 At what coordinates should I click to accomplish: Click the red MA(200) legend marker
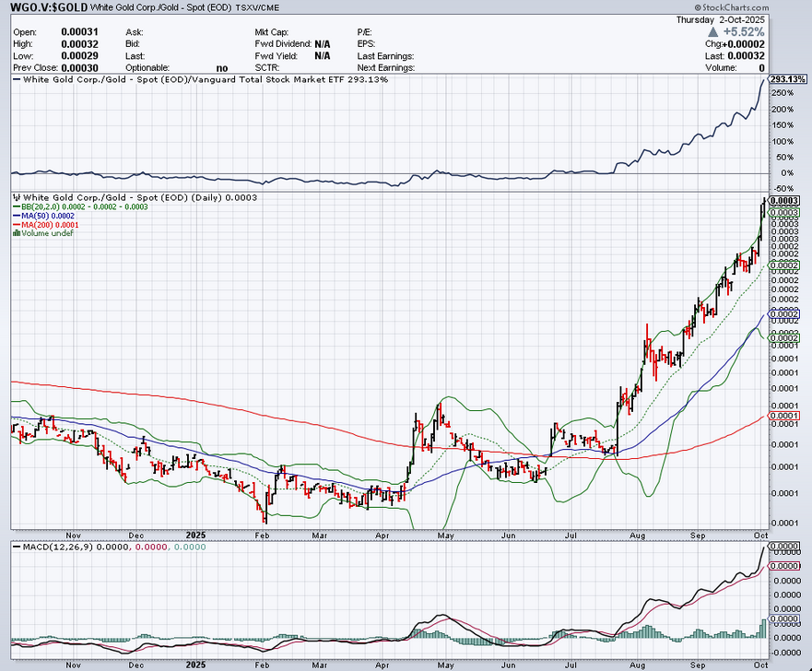[x=14, y=225]
